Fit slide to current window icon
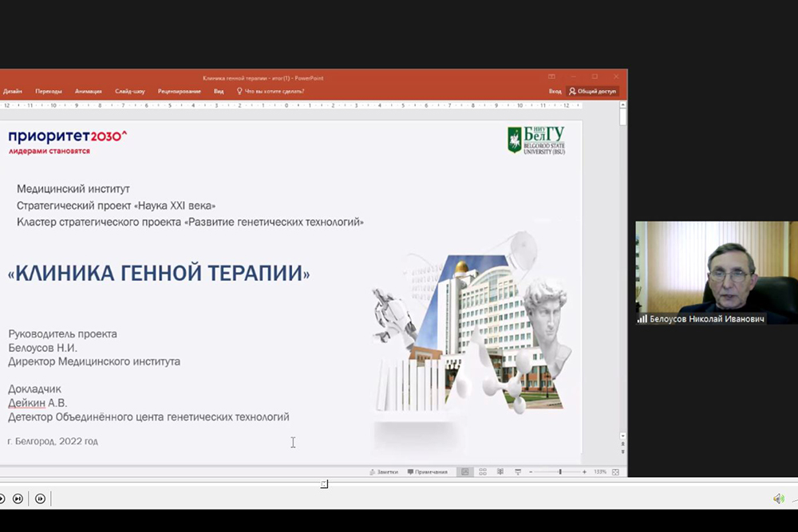This screenshot has height=532, width=798. coord(614,472)
